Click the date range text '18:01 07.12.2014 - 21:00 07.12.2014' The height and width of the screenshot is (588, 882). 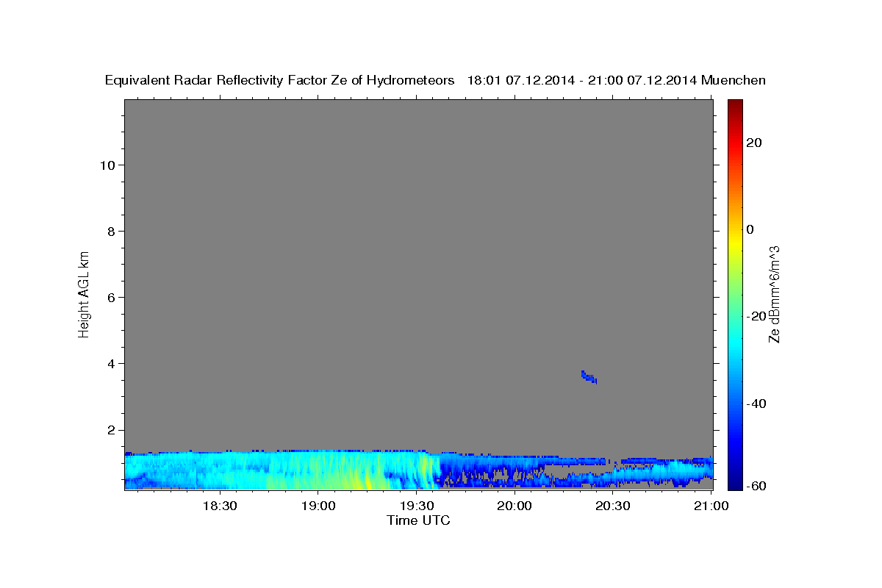[582, 81]
